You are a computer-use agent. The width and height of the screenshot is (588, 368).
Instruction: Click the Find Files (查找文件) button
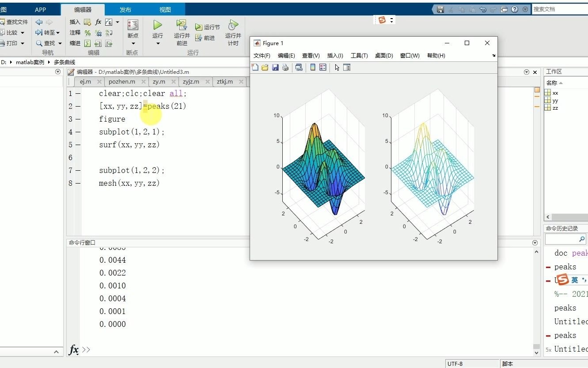[14, 22]
